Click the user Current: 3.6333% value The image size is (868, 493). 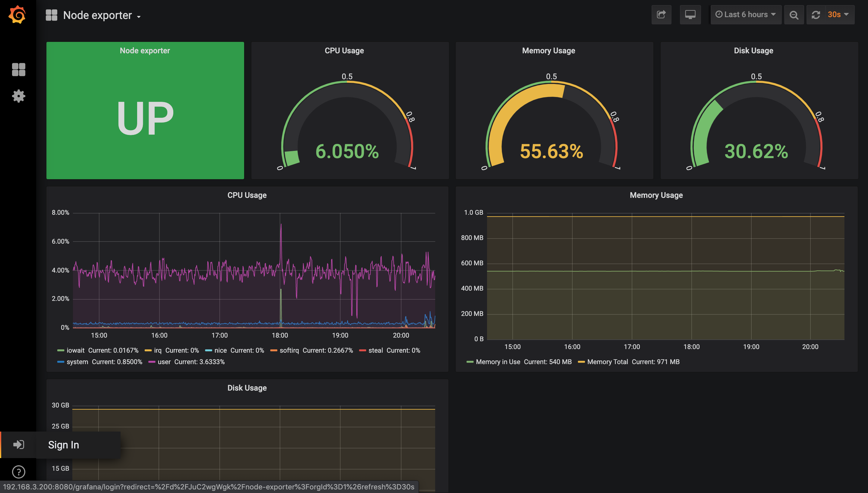pos(200,362)
